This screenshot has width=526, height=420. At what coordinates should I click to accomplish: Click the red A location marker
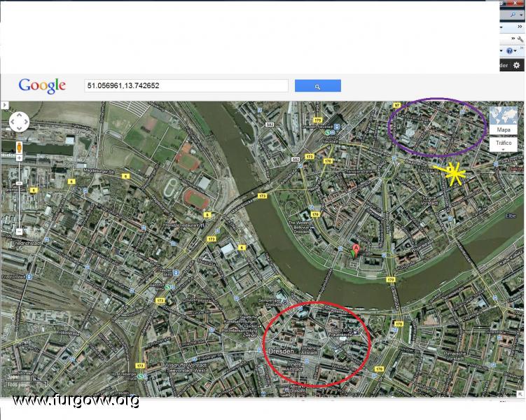click(355, 249)
